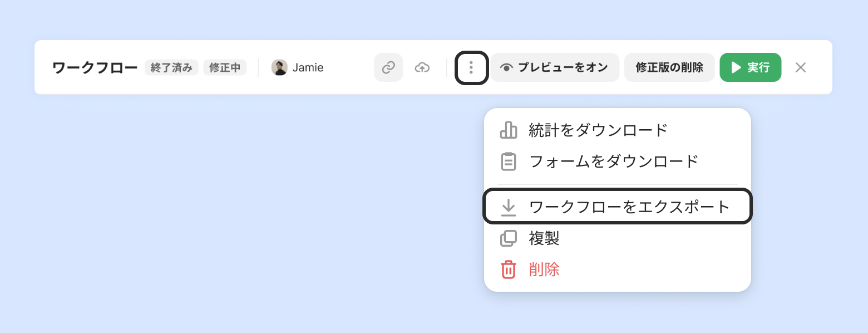Select ワークフローをエクスポート option
This screenshot has width=868, height=333.
click(x=629, y=207)
